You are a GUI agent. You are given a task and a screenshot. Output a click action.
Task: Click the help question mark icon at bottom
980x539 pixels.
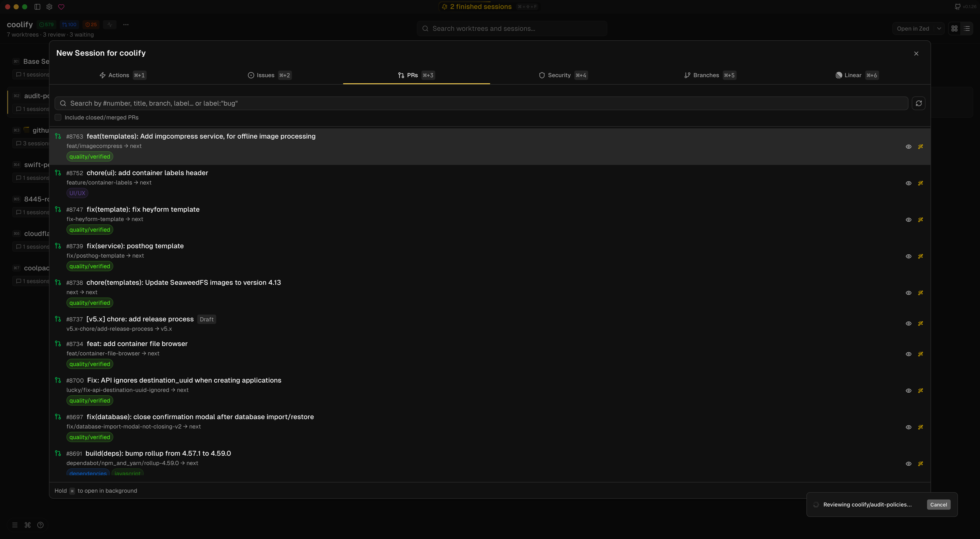[x=40, y=525]
